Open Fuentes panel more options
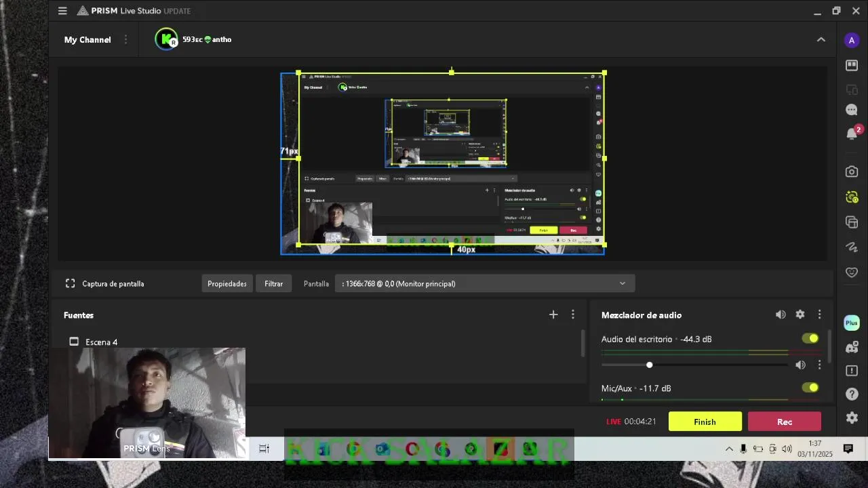The height and width of the screenshot is (488, 868). tap(572, 314)
